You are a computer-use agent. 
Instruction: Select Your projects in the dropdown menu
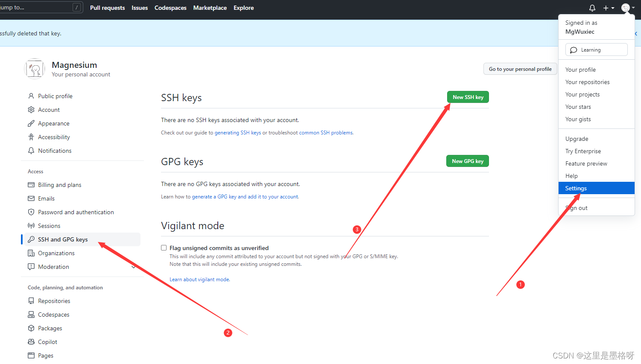coord(597,94)
